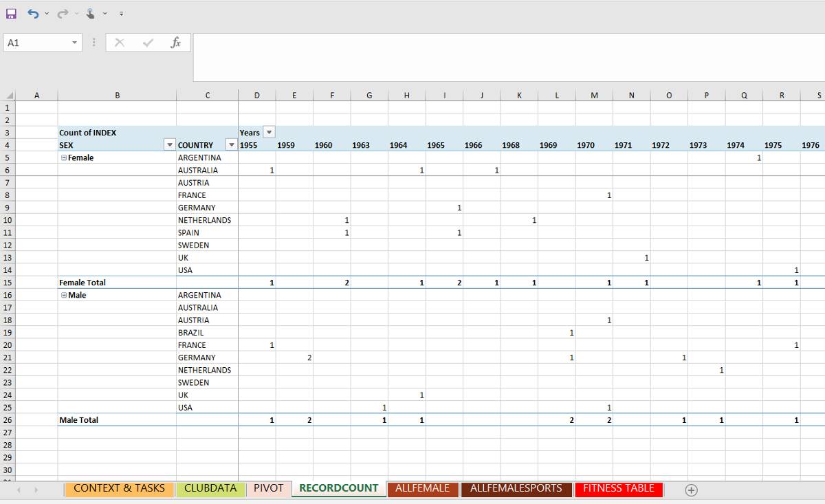Click the Select All corner triangle
825x504 pixels.
[10, 96]
